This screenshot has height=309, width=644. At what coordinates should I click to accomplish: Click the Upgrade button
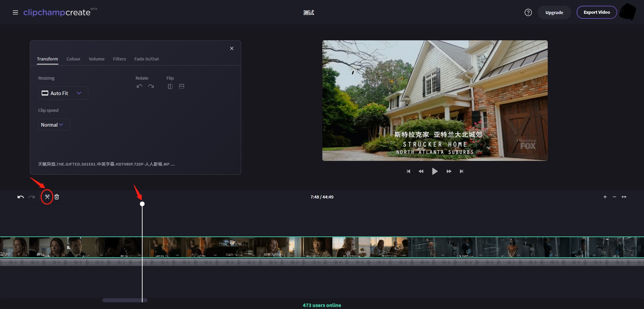pyautogui.click(x=554, y=12)
